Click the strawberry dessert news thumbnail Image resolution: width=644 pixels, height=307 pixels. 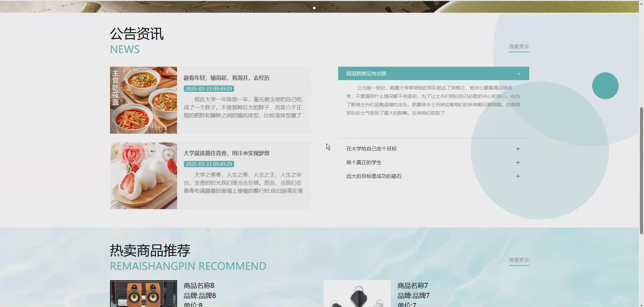[143, 176]
